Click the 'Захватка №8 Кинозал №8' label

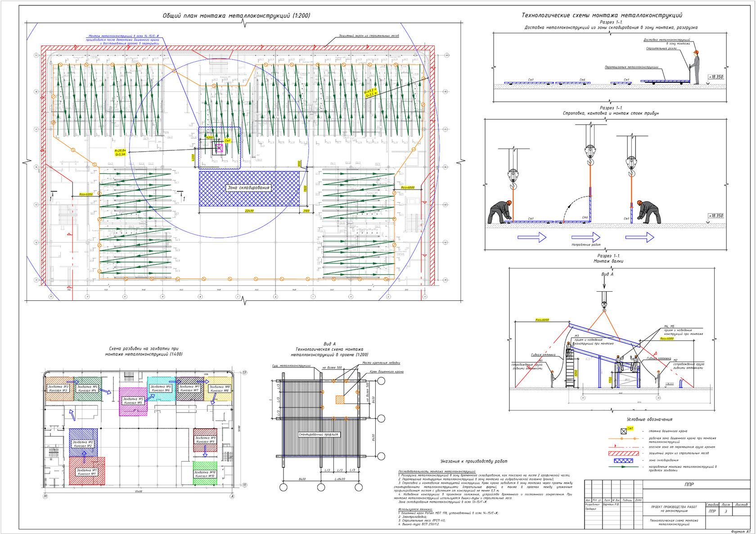tap(220, 389)
